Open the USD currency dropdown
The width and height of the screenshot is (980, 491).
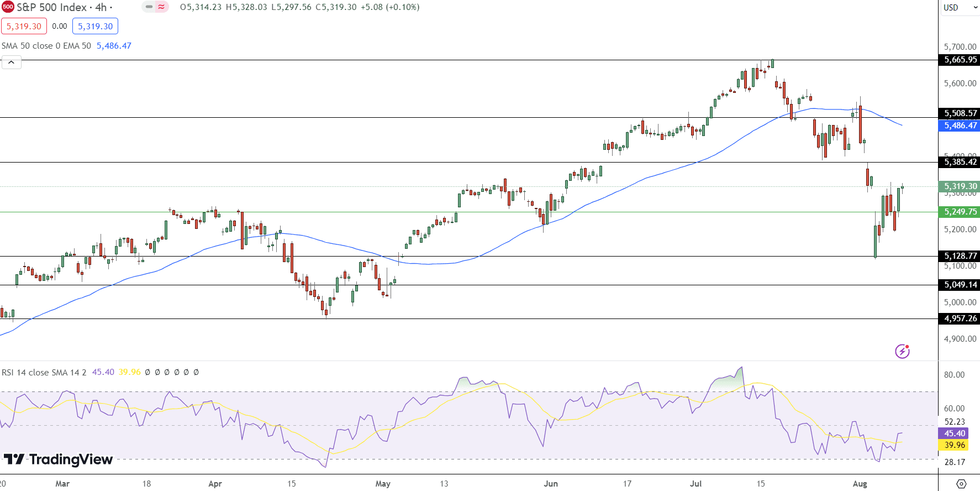(x=959, y=8)
